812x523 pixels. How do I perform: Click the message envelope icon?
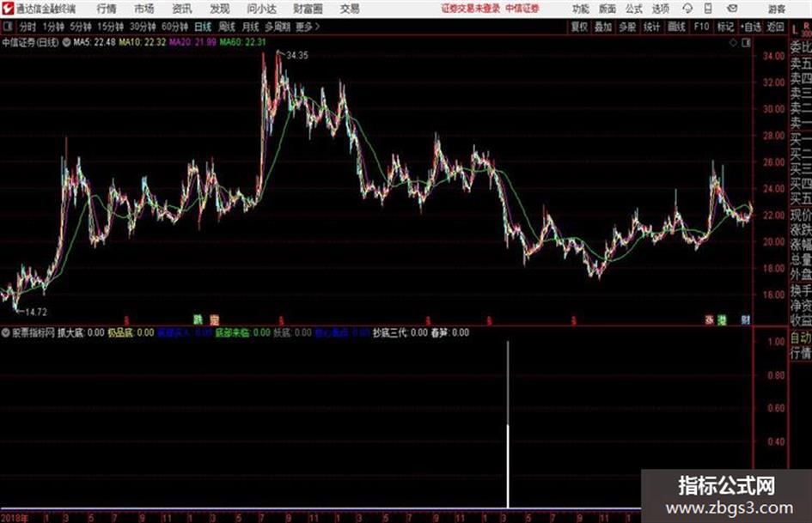[732, 9]
